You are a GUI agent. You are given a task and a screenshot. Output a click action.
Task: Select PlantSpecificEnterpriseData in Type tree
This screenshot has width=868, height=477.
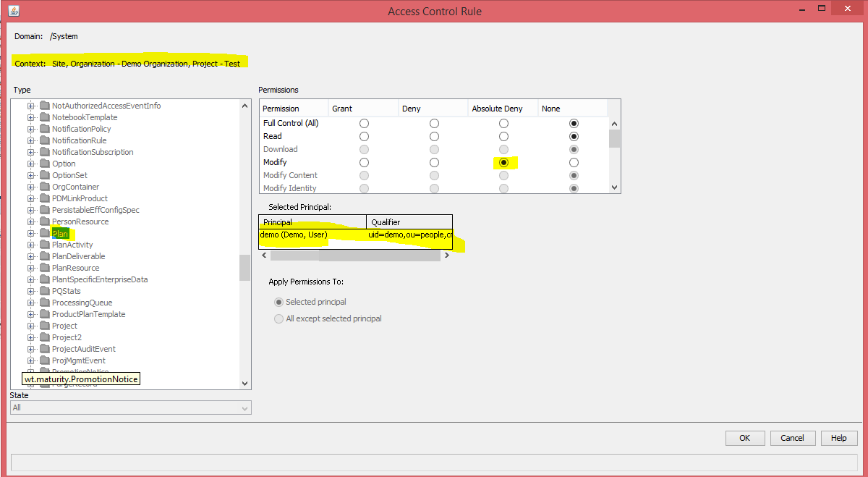point(100,279)
